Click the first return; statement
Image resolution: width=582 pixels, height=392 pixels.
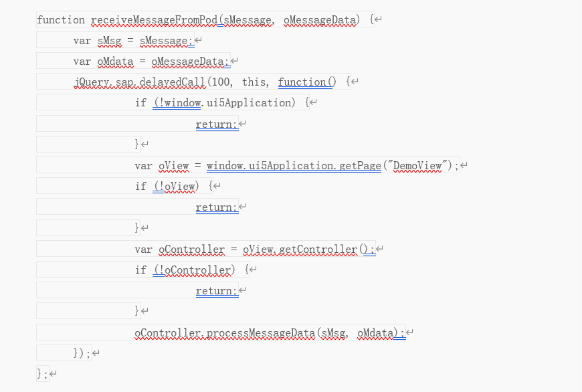pos(217,124)
